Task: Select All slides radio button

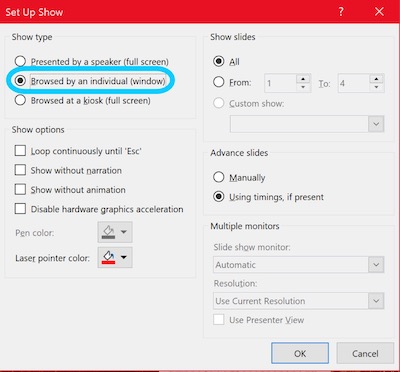Action: [x=219, y=61]
